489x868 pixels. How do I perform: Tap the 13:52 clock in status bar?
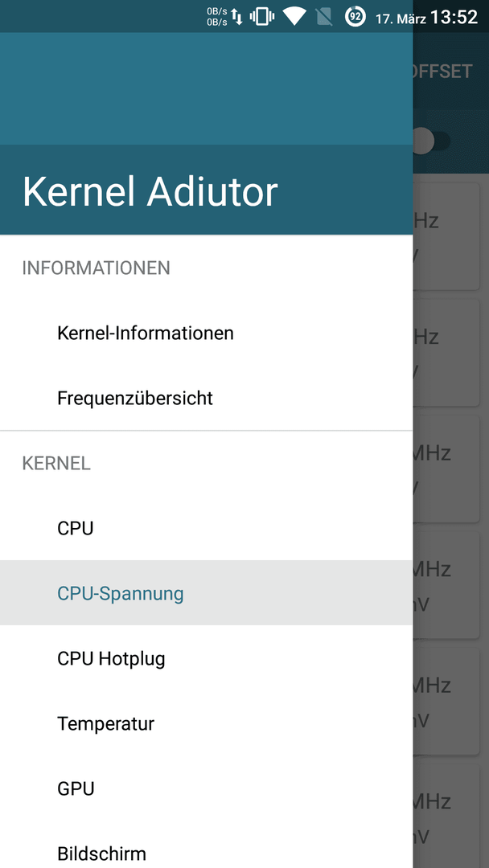point(454,17)
